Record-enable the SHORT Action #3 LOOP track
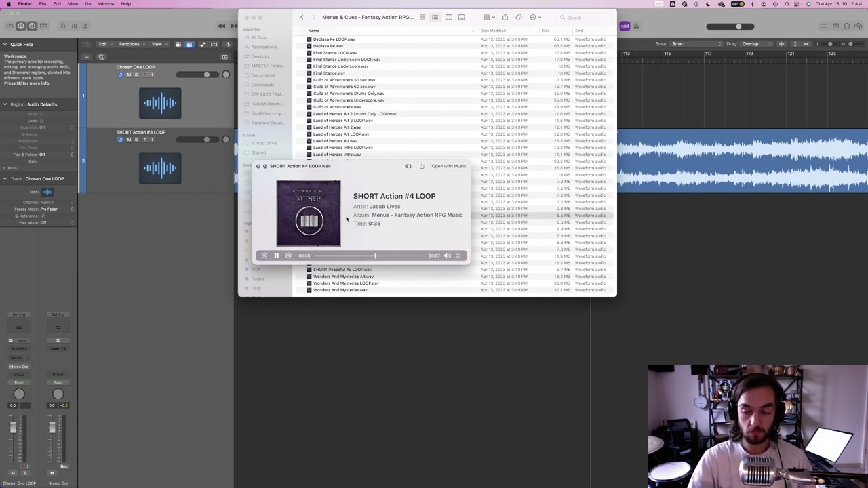 [144, 140]
